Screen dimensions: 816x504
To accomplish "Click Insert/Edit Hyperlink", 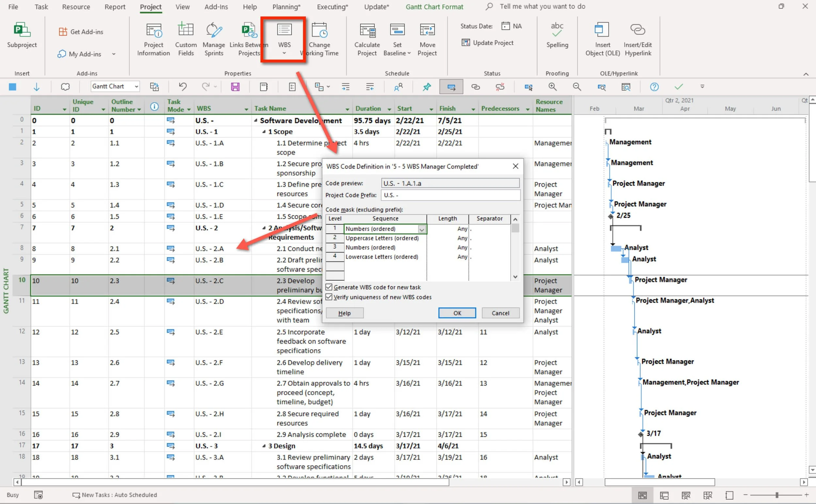I will (638, 39).
